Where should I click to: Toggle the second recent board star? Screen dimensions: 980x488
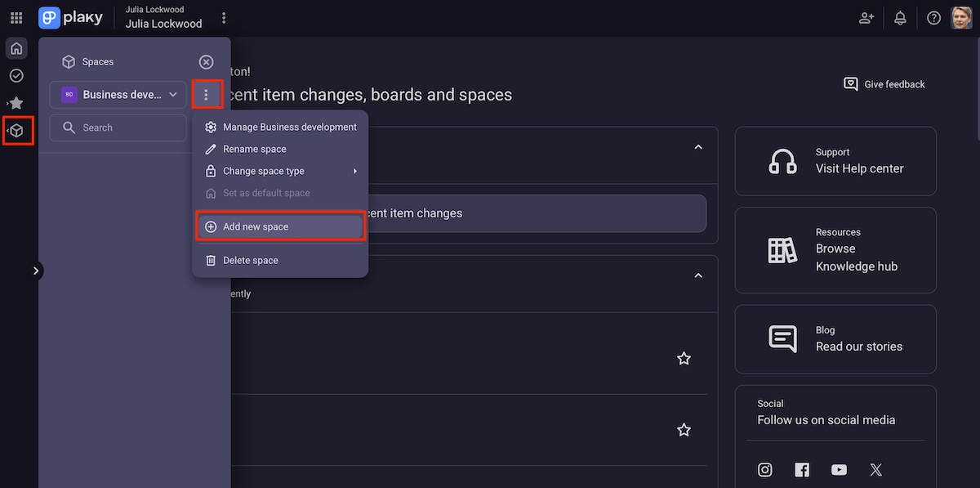pyautogui.click(x=684, y=430)
